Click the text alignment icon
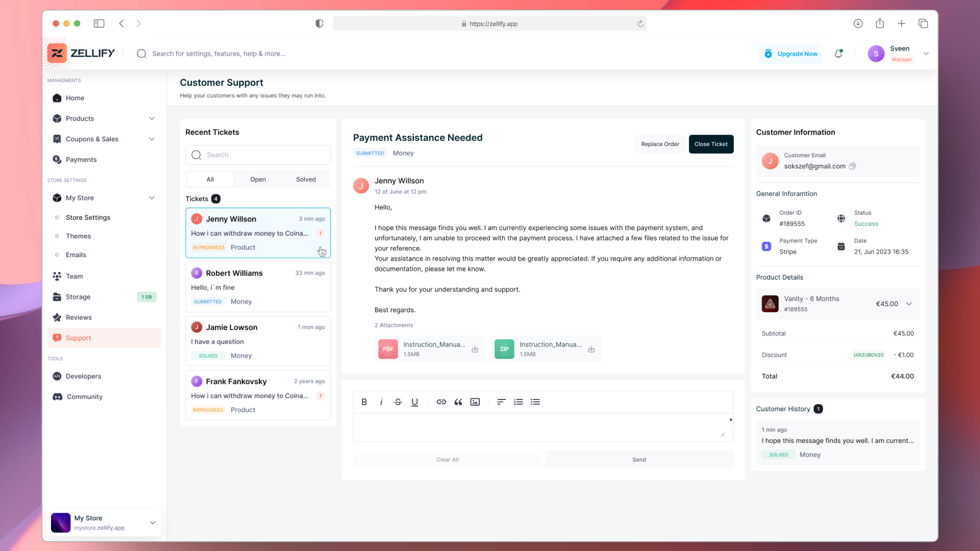Viewport: 980px width, 551px height. [x=501, y=402]
